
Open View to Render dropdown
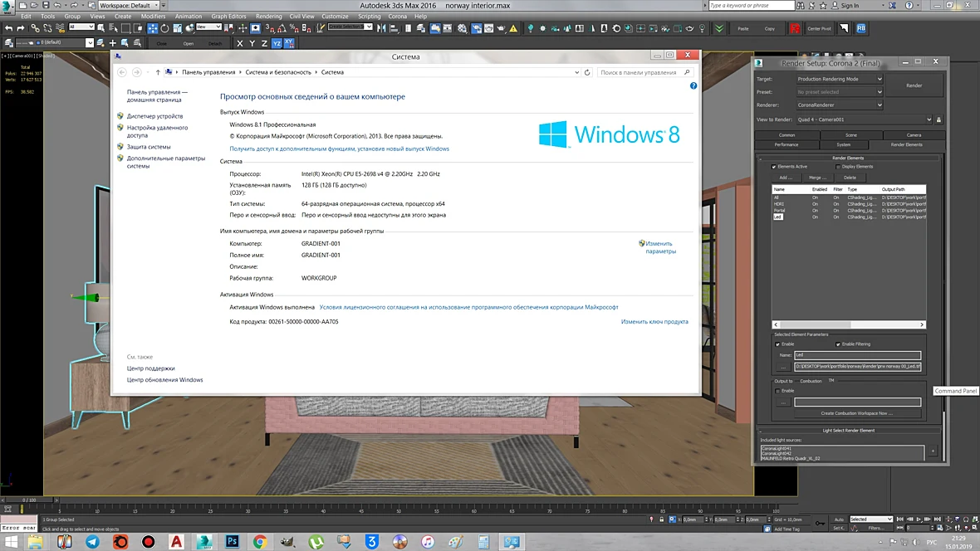pyautogui.click(x=864, y=119)
